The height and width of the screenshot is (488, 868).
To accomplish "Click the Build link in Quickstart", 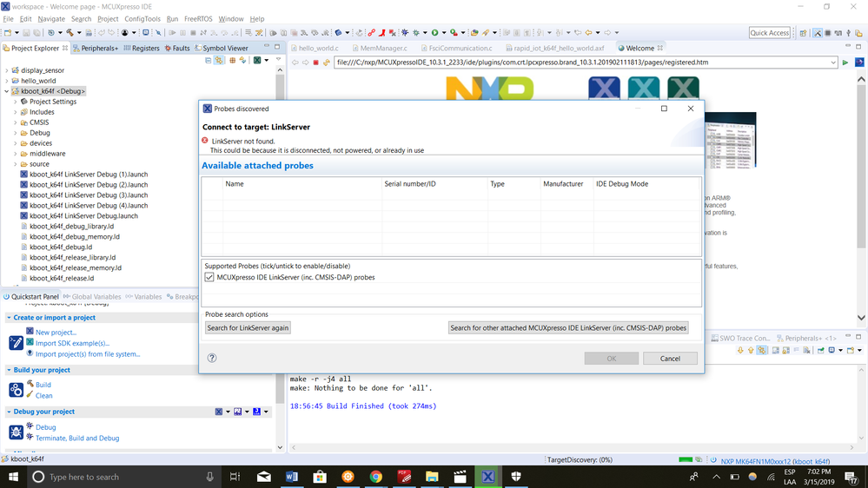I will (x=43, y=385).
